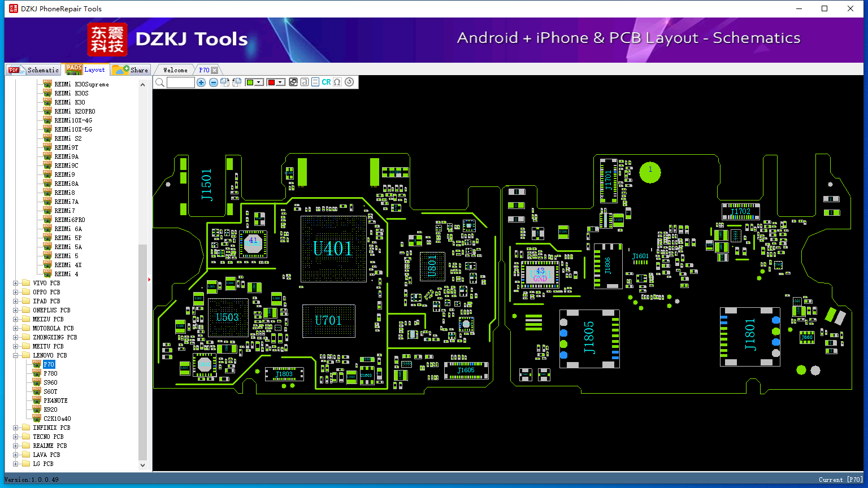Click the PADS icon beside REDMI10X-5G
This screenshot has height=488, width=868.
[x=47, y=129]
